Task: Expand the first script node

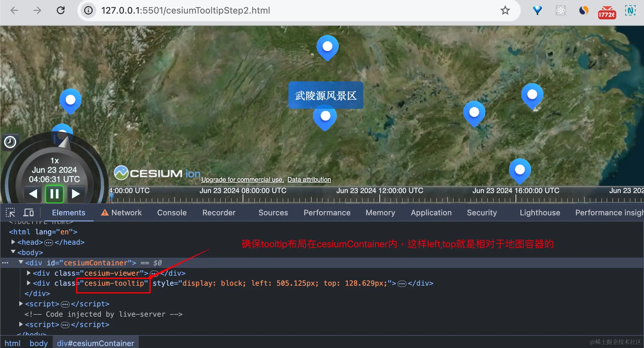Action: click(x=21, y=303)
